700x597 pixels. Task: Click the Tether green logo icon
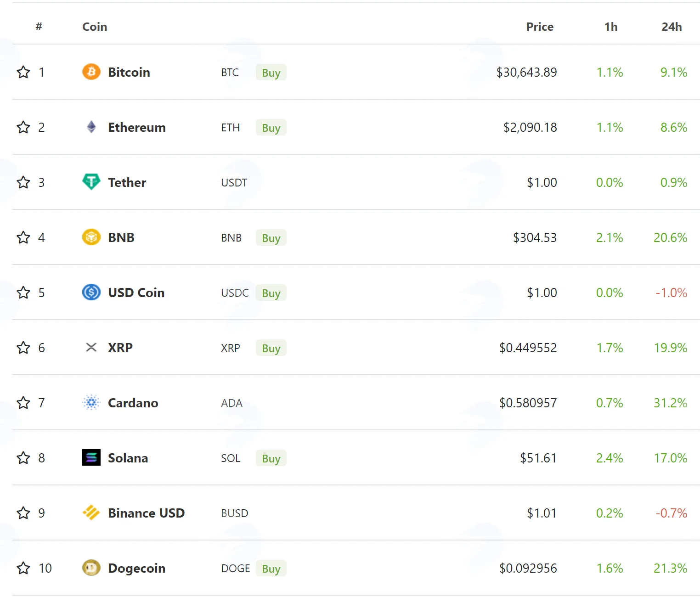(91, 182)
